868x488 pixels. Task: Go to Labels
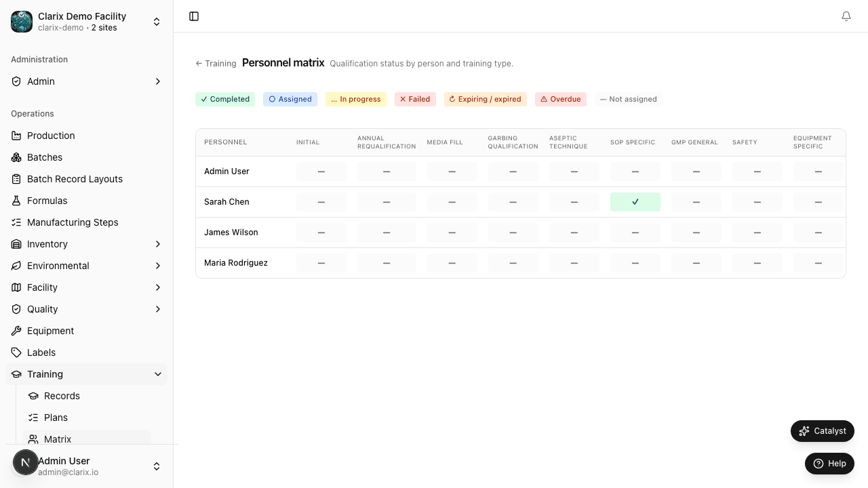[x=87, y=352]
